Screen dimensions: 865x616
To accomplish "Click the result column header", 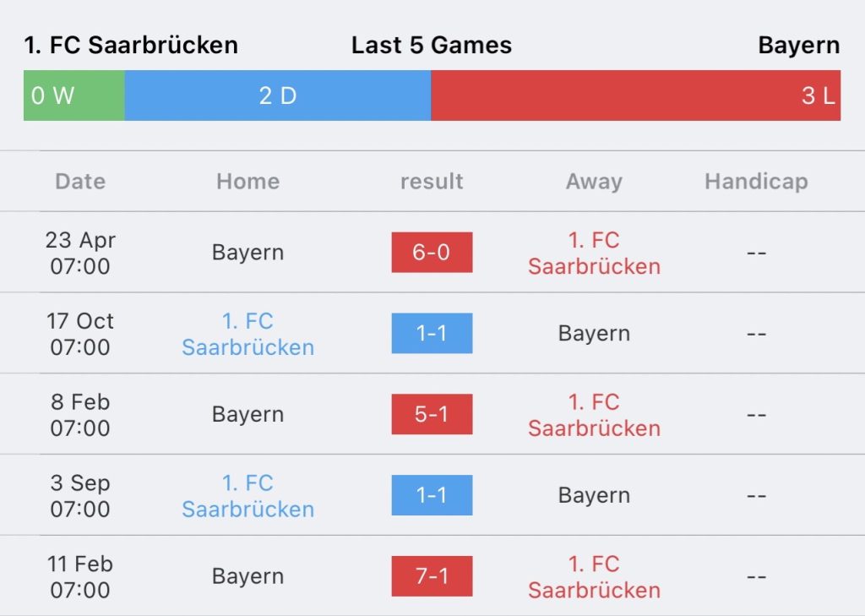I will (x=432, y=181).
